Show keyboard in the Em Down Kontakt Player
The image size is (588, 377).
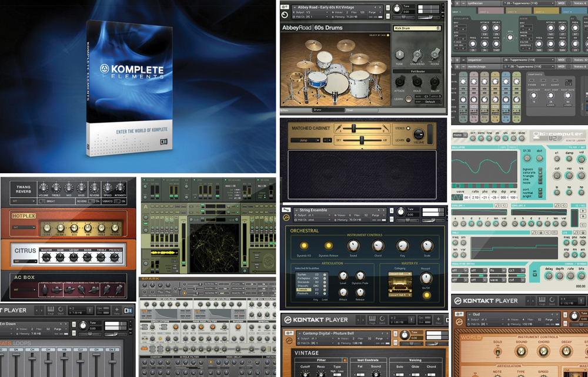(51, 310)
